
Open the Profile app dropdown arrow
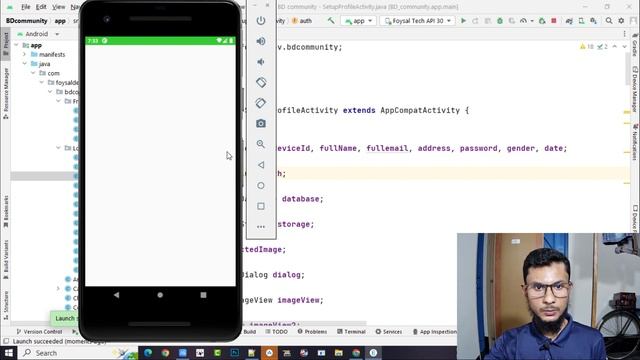(x=532, y=21)
